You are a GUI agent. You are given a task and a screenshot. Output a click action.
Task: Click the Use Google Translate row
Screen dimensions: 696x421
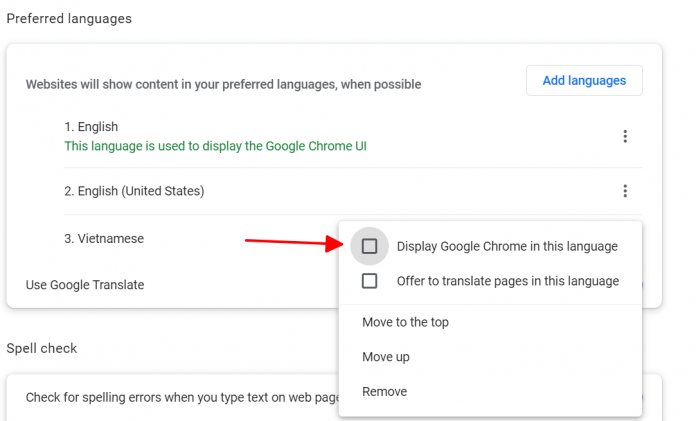click(x=85, y=285)
